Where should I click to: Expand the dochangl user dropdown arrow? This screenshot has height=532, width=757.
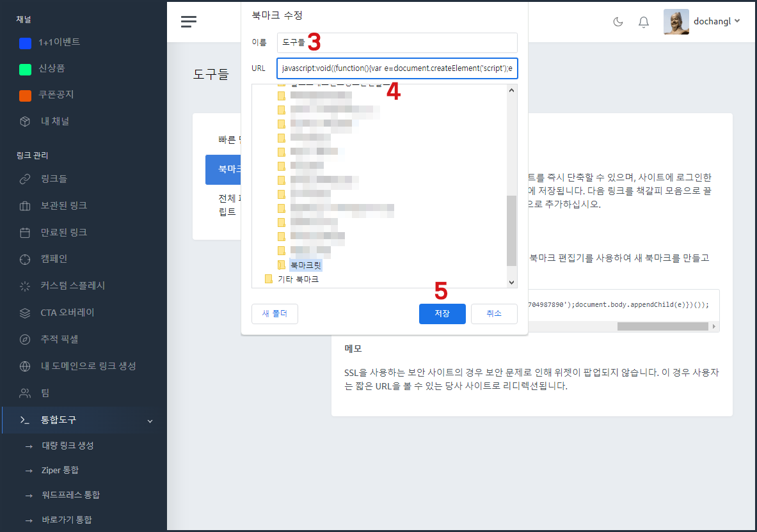coord(737,21)
